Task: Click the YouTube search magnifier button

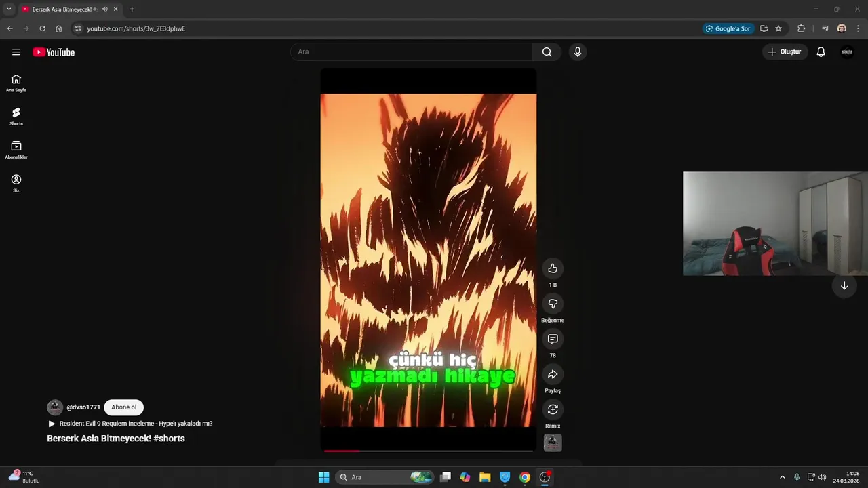Action: pos(547,52)
